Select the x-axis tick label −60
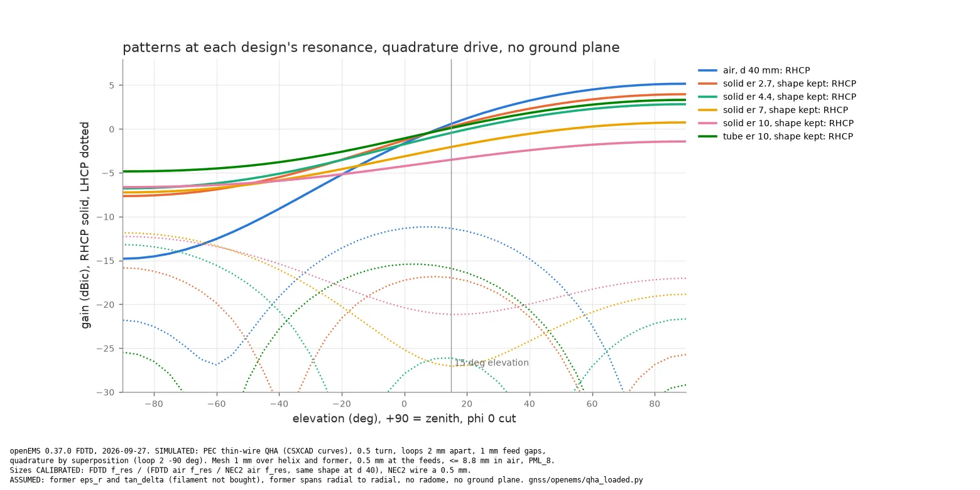980x490 pixels. click(x=216, y=404)
